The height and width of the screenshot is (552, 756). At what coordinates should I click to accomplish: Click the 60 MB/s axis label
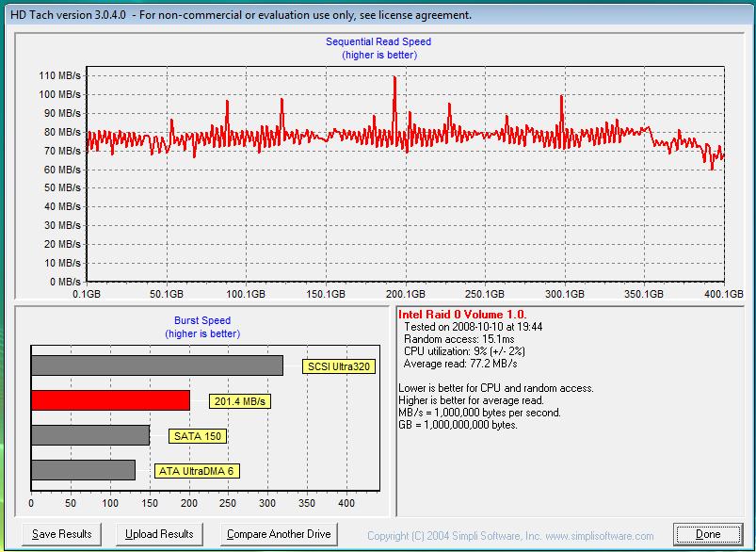pos(62,170)
